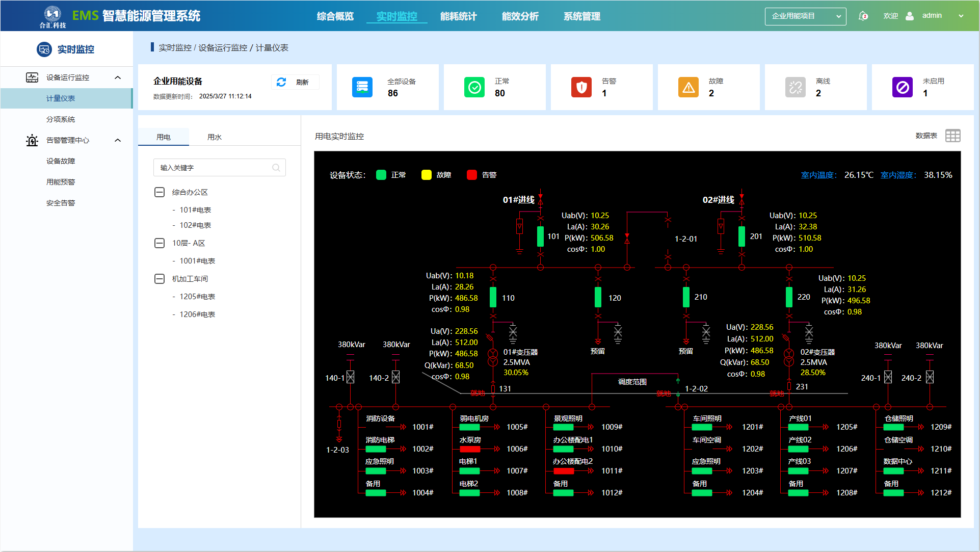Click the blue all-devices icon

362,87
